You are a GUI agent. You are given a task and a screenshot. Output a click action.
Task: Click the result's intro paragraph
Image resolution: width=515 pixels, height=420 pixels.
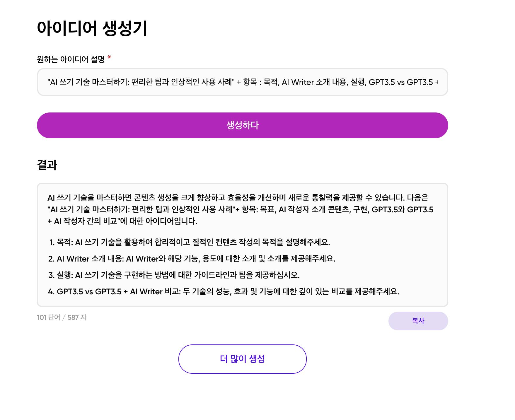pos(240,209)
